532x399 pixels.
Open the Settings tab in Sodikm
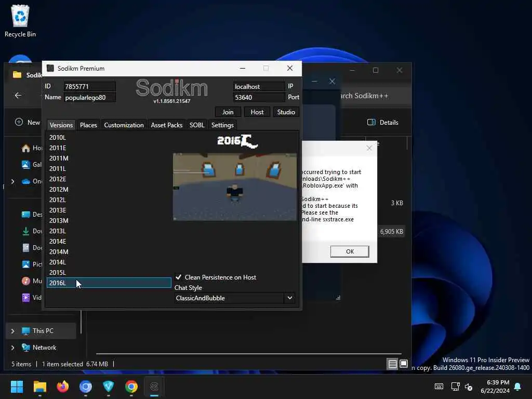coord(222,125)
